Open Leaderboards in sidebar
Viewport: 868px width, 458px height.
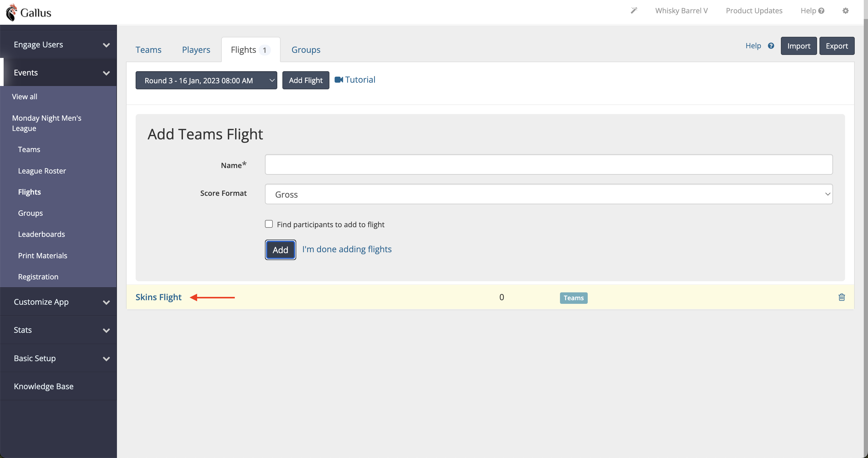tap(42, 234)
